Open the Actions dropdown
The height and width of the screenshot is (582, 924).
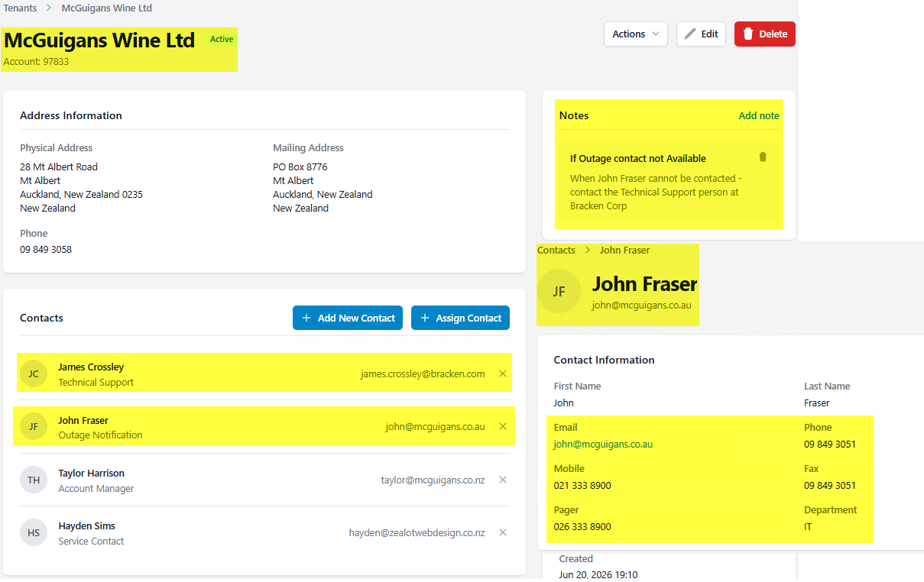pos(636,34)
